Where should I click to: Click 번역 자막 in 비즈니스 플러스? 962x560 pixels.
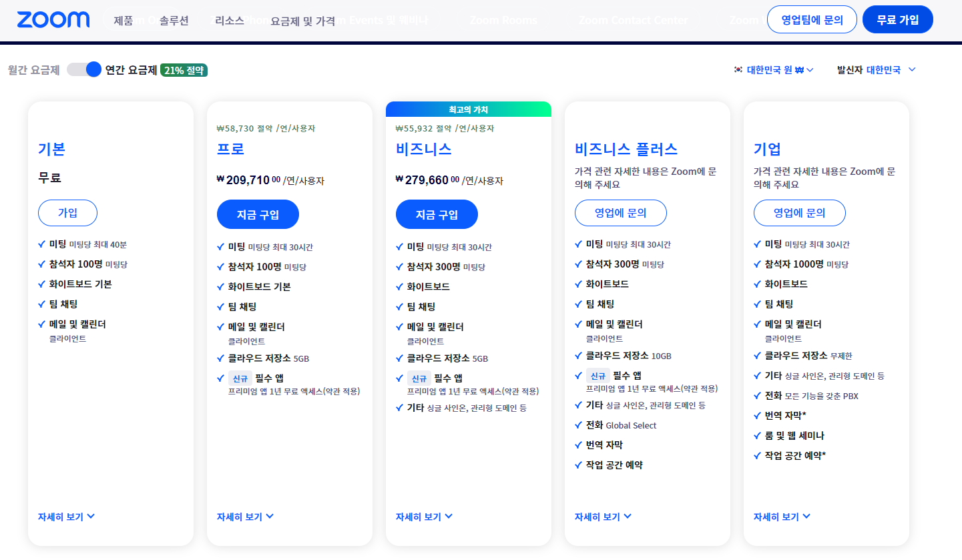pyautogui.click(x=604, y=445)
